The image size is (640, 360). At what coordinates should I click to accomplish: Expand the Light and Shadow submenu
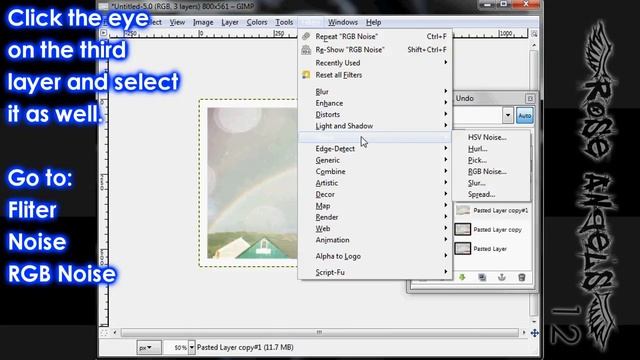376,126
